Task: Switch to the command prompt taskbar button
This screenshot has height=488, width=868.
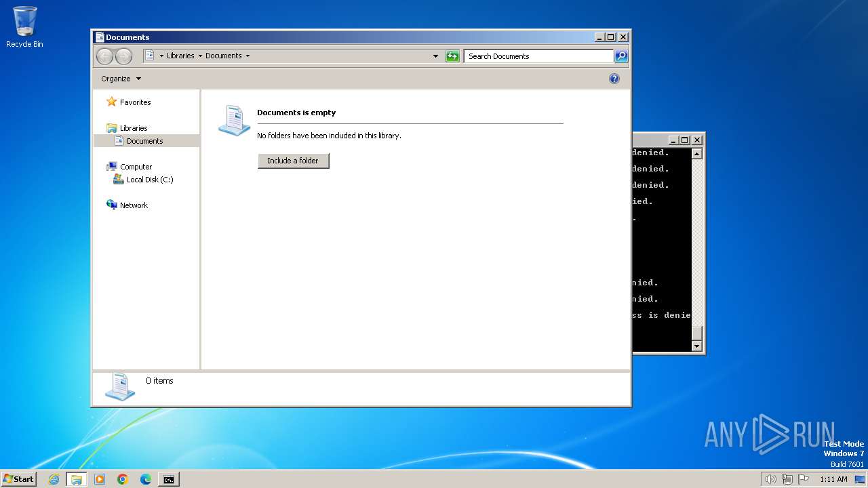Action: [x=168, y=479]
